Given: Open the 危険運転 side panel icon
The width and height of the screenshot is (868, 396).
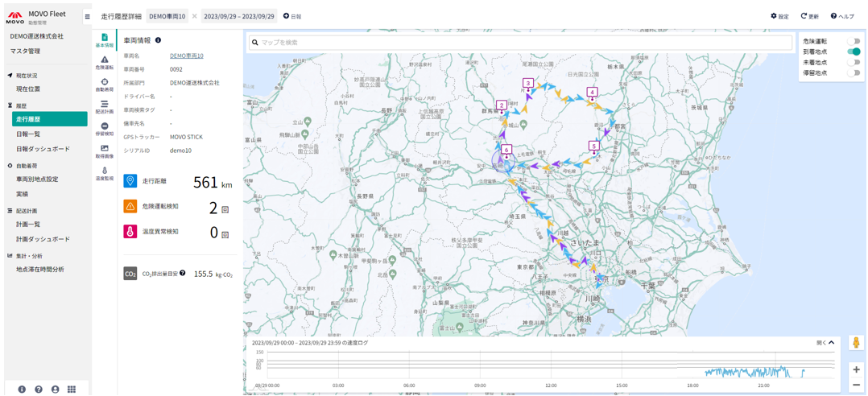Looking at the screenshot, I should [105, 62].
